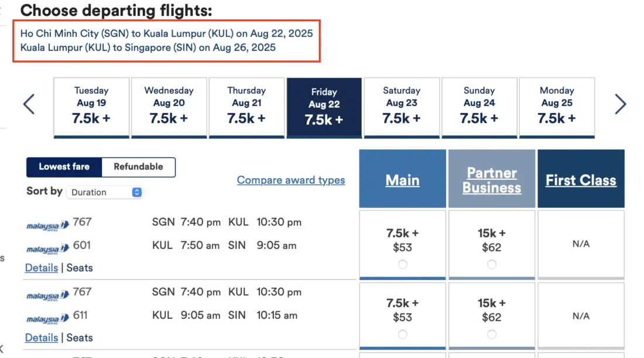Select Main 7.5k fare for flight 601 itinerary
The width and height of the screenshot is (644, 358).
coord(403,265)
